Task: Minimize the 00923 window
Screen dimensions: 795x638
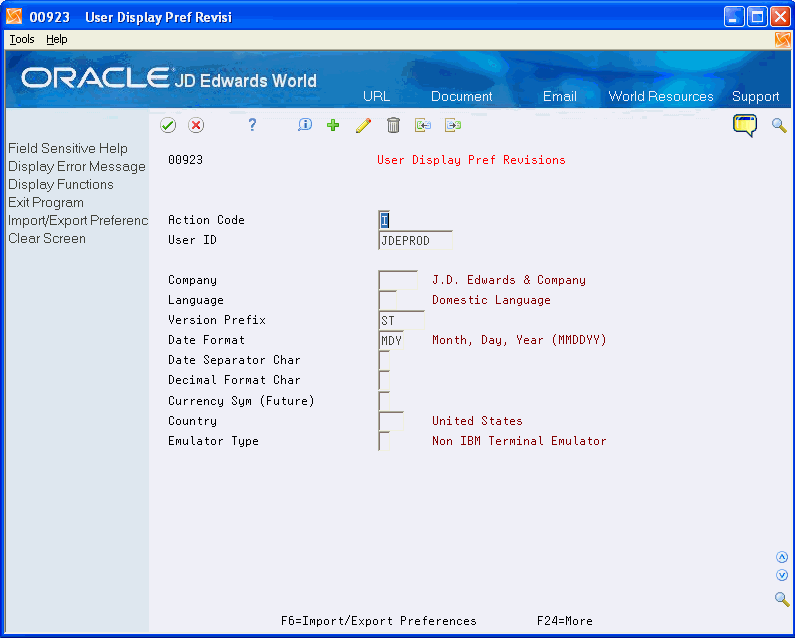Action: [734, 17]
